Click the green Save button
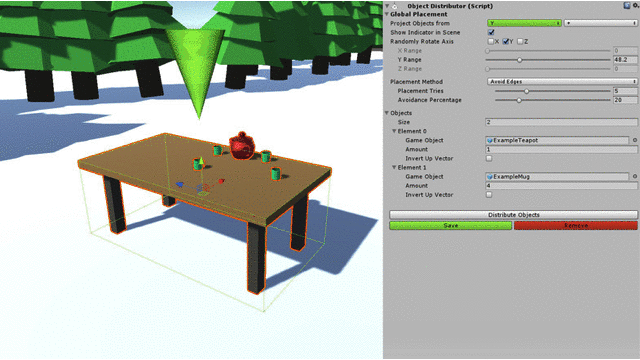 coord(451,226)
